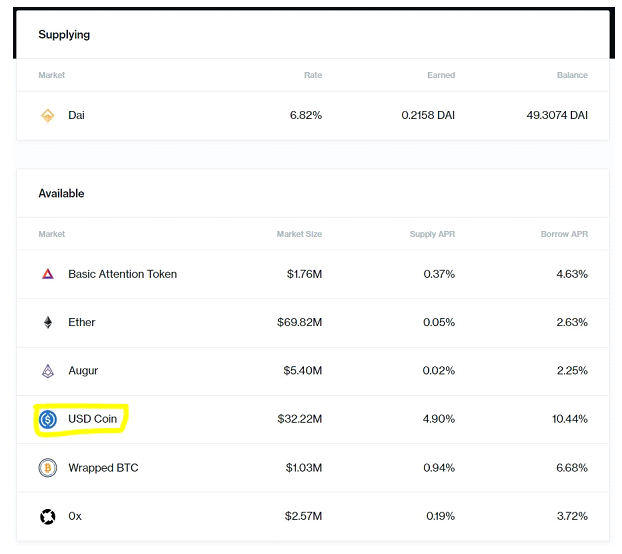The height and width of the screenshot is (554, 622).
Task: Click the Ether $69.82M market size
Action: pos(299,323)
